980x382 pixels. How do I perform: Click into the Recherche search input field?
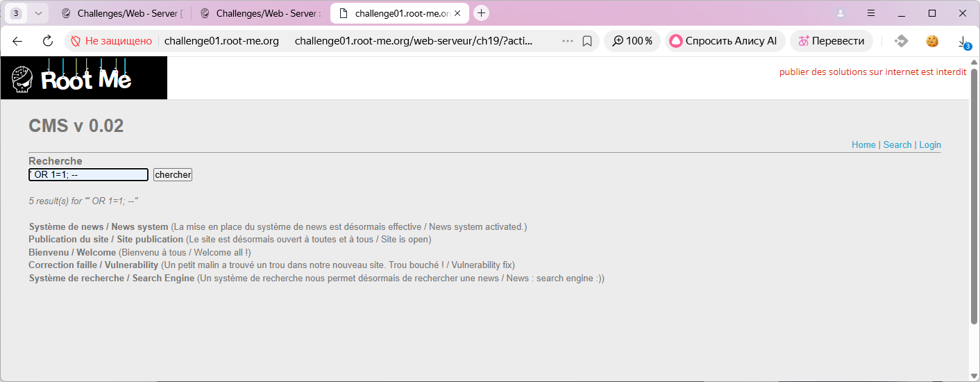click(x=88, y=174)
